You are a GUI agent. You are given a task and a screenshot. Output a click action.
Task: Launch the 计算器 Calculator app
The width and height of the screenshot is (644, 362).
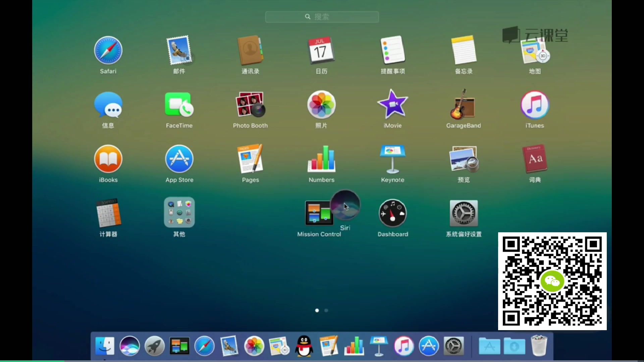[108, 213]
